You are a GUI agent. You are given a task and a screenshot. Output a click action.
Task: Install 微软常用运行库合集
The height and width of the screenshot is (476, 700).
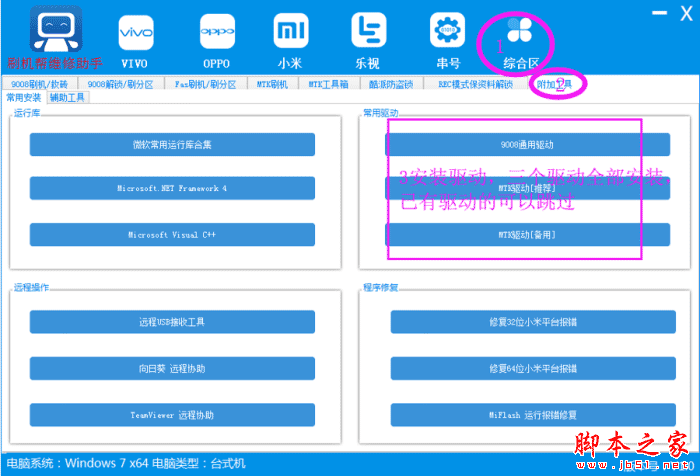(172, 145)
